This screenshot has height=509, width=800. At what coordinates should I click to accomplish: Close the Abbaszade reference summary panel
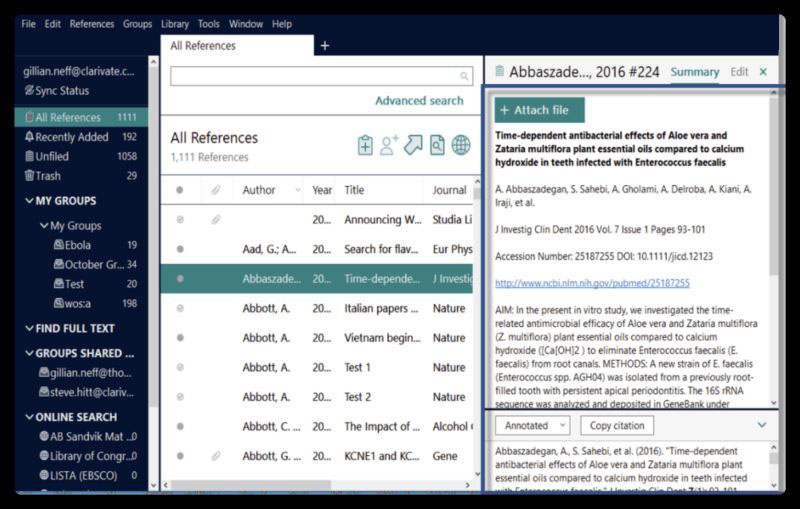763,72
